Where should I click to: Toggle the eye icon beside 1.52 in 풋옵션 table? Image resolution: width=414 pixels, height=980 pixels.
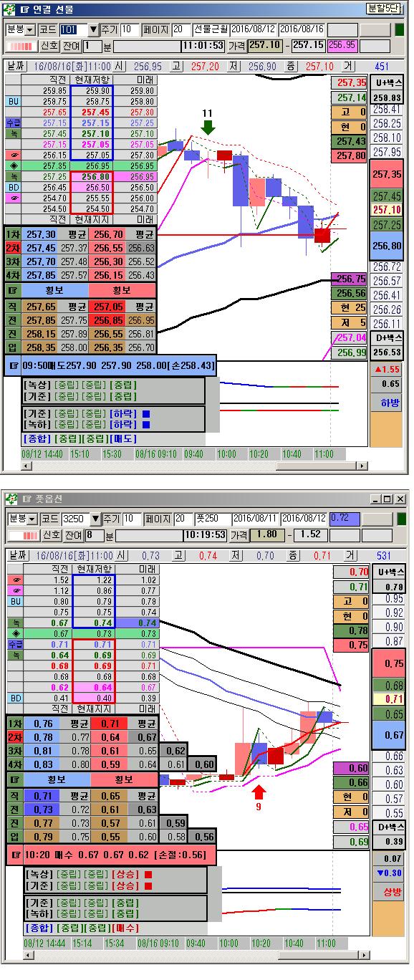click(x=14, y=580)
